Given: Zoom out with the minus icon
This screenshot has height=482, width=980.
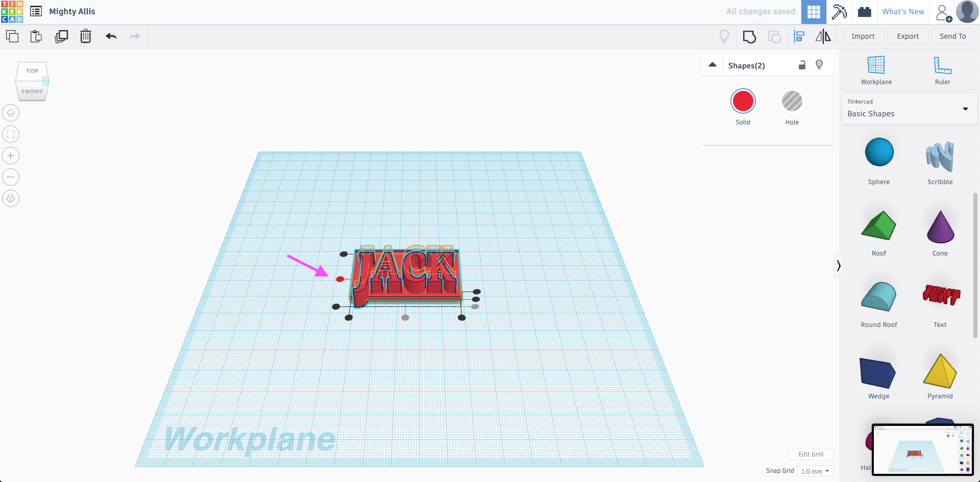Looking at the screenshot, I should click(x=11, y=177).
